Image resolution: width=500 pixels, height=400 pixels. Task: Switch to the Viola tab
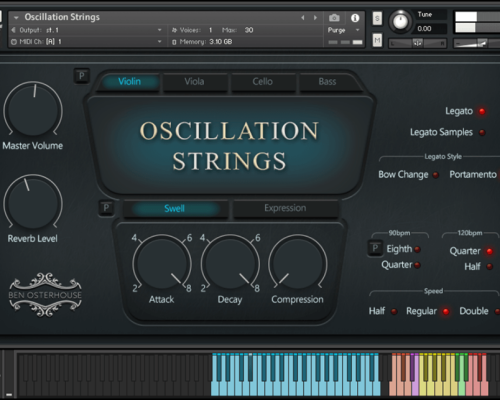[x=195, y=82]
